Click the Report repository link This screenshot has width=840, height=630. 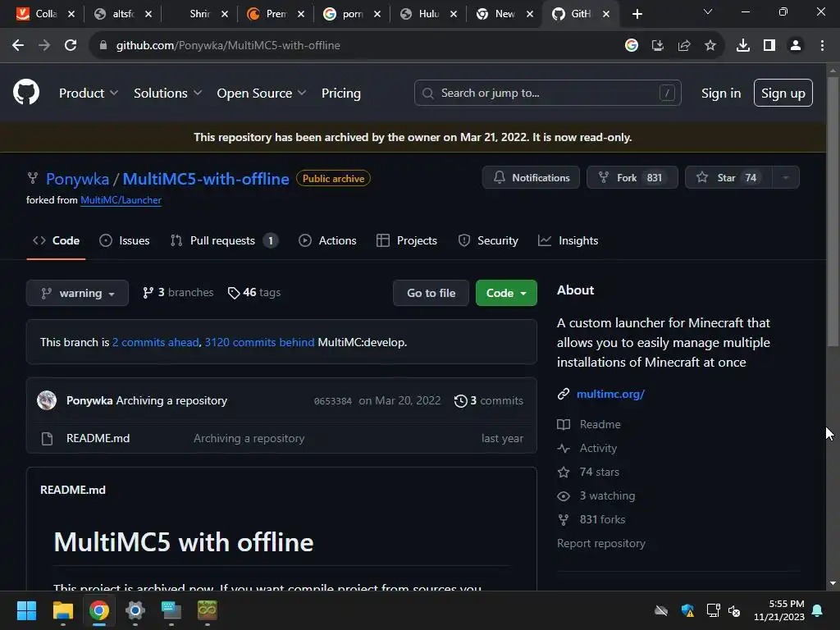[x=601, y=543]
